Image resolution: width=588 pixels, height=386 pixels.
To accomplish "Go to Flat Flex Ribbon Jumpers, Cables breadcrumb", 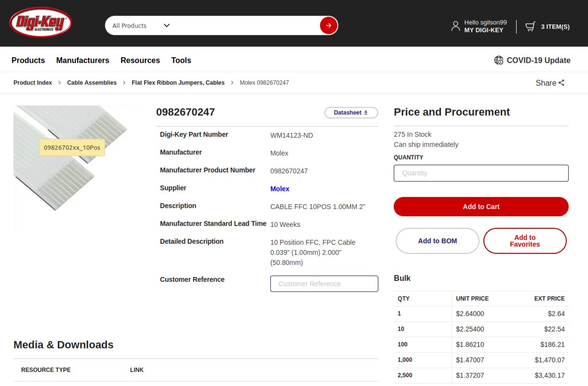I will [x=178, y=83].
